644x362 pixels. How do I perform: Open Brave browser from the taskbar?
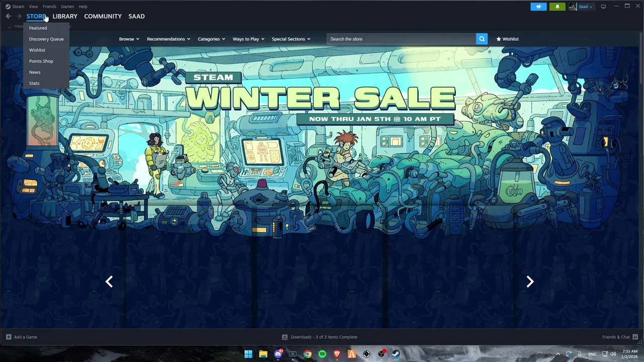tap(337, 354)
